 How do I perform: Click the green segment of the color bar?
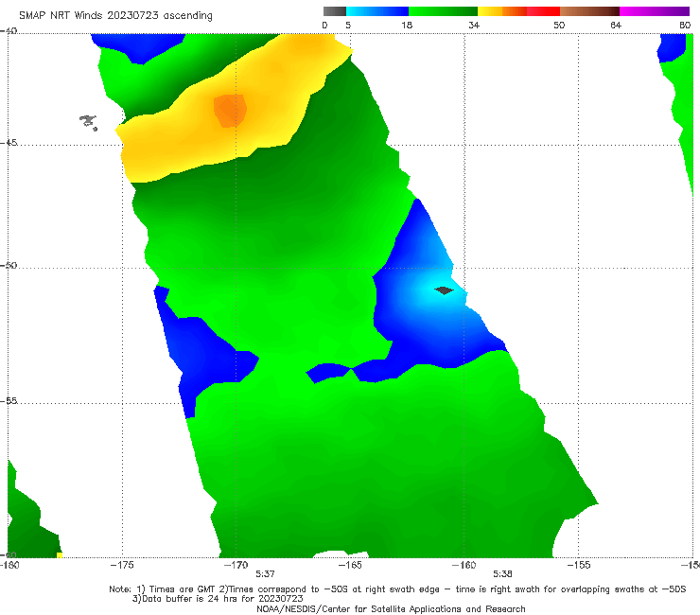443,11
